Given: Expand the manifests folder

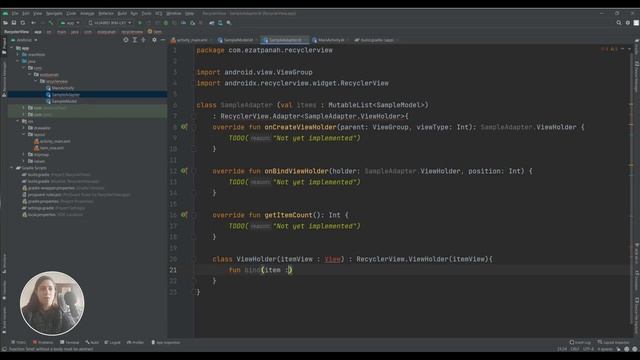Looking at the screenshot, I should click(x=18, y=55).
